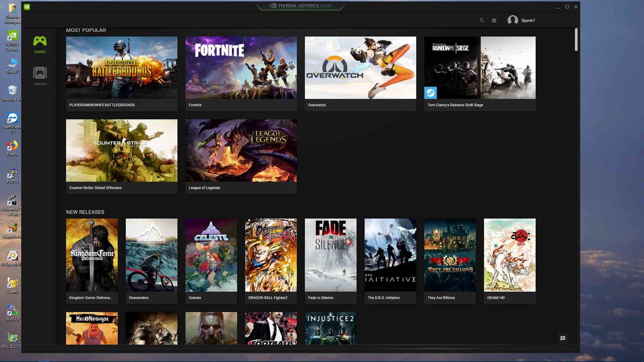Open GPU-Z desktop shortcut
644x362 pixels.
(x=11, y=340)
